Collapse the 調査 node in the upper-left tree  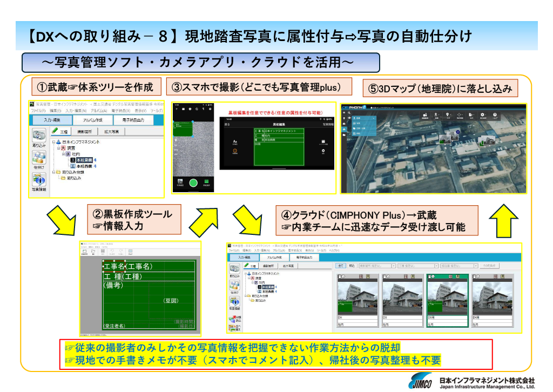59,147
